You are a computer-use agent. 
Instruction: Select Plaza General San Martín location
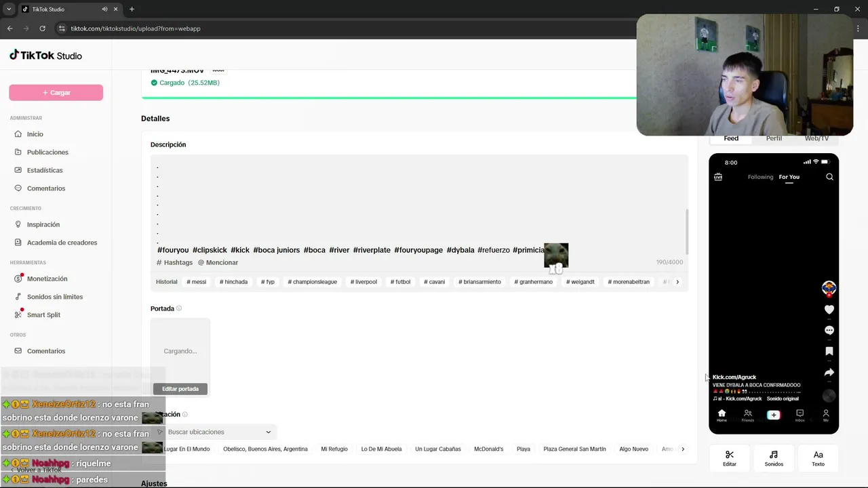pos(574,449)
